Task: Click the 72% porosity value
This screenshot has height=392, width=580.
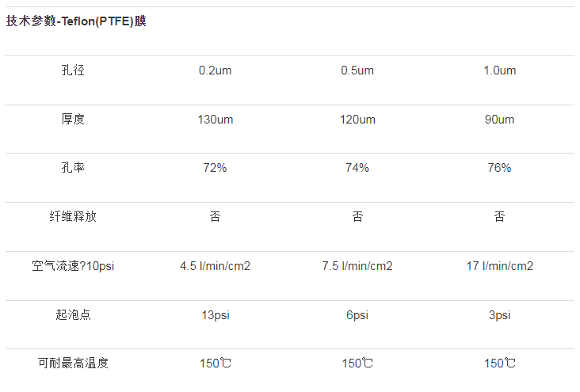Action: [x=215, y=168]
